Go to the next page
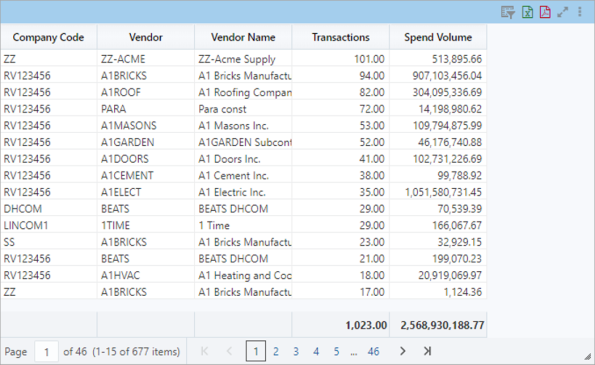 (403, 351)
